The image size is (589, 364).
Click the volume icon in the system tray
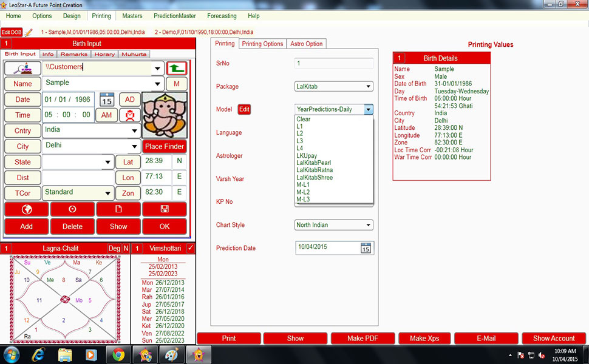tap(541, 355)
